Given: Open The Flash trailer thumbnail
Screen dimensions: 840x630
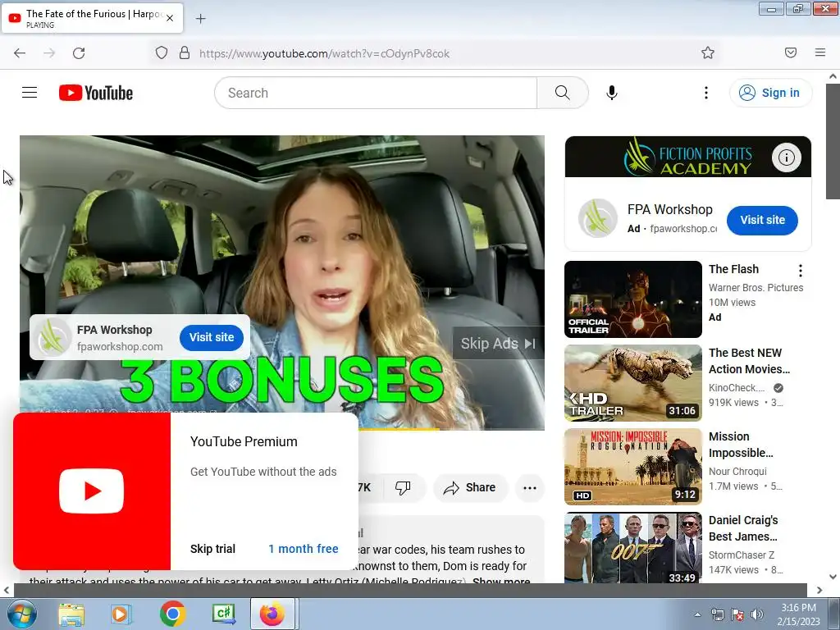Looking at the screenshot, I should pyautogui.click(x=632, y=299).
